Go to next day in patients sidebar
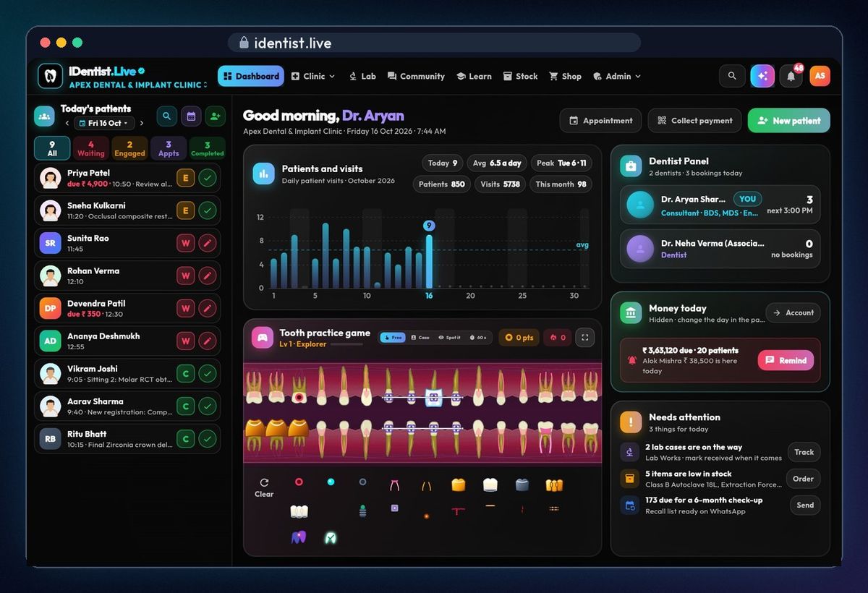This screenshot has width=868, height=593. coord(142,124)
